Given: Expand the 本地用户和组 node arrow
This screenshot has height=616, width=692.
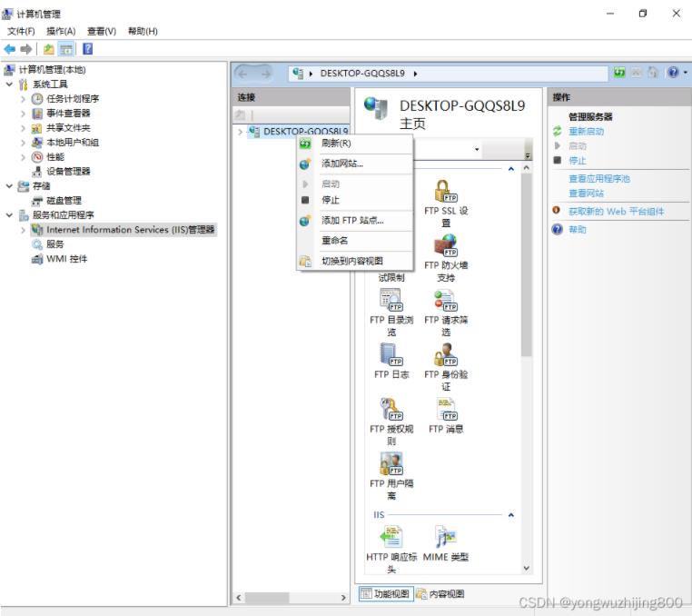Looking at the screenshot, I should (23, 142).
